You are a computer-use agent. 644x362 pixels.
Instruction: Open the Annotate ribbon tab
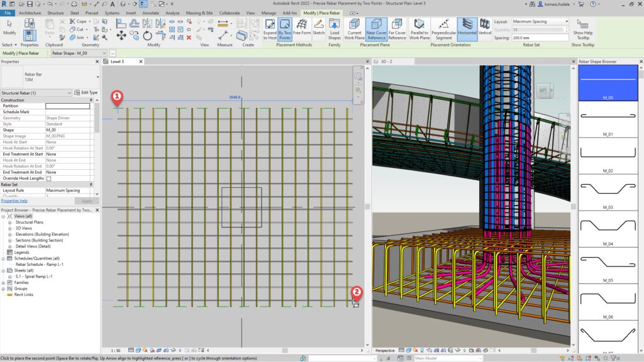coord(150,13)
